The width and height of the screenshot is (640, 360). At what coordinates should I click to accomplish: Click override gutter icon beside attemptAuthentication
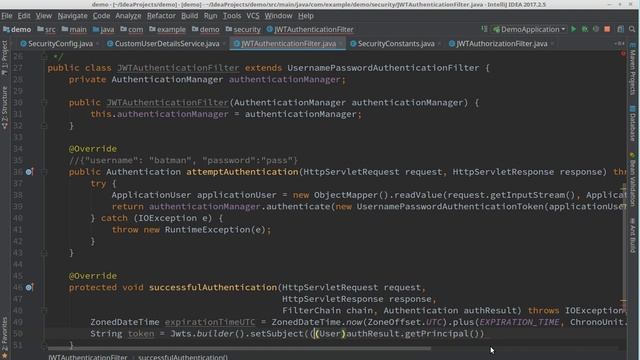(29, 172)
